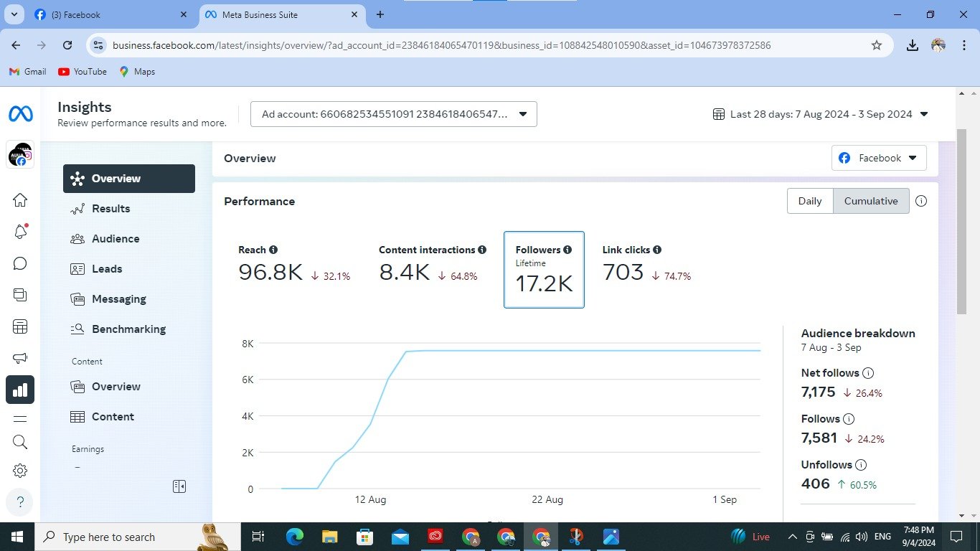Open File Explorer from taskbar

pyautogui.click(x=329, y=537)
